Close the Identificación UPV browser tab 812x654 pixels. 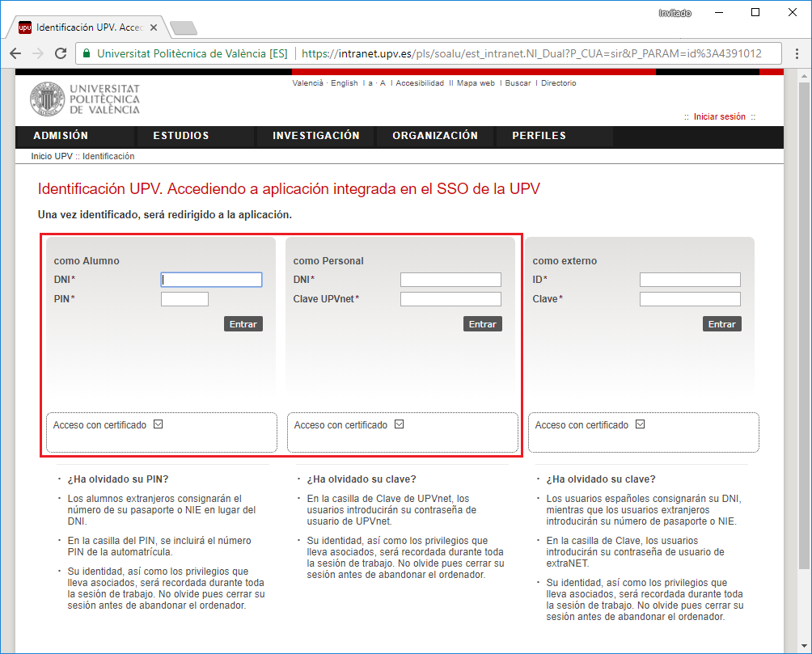point(154,27)
